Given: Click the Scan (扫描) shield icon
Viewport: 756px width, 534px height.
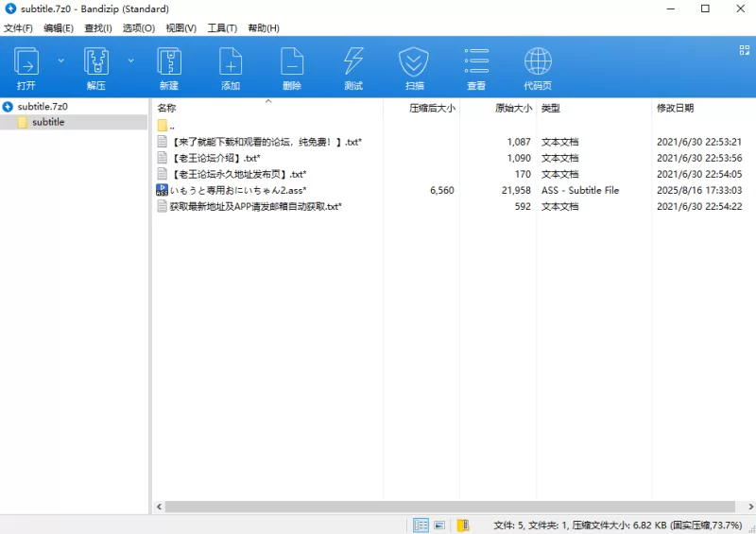Looking at the screenshot, I should [x=414, y=61].
